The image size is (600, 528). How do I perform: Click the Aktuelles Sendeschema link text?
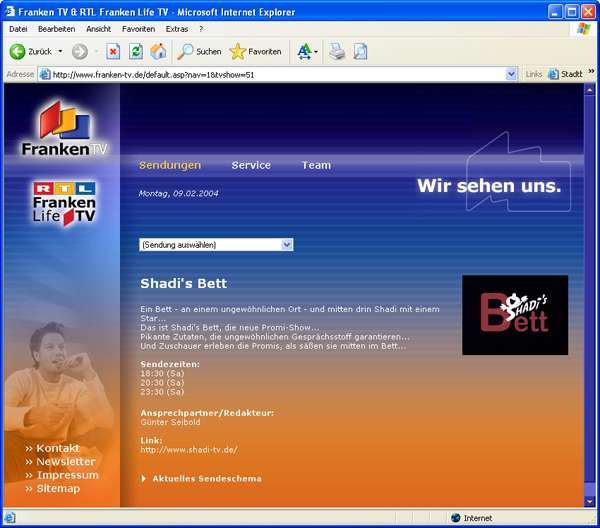[x=207, y=479]
